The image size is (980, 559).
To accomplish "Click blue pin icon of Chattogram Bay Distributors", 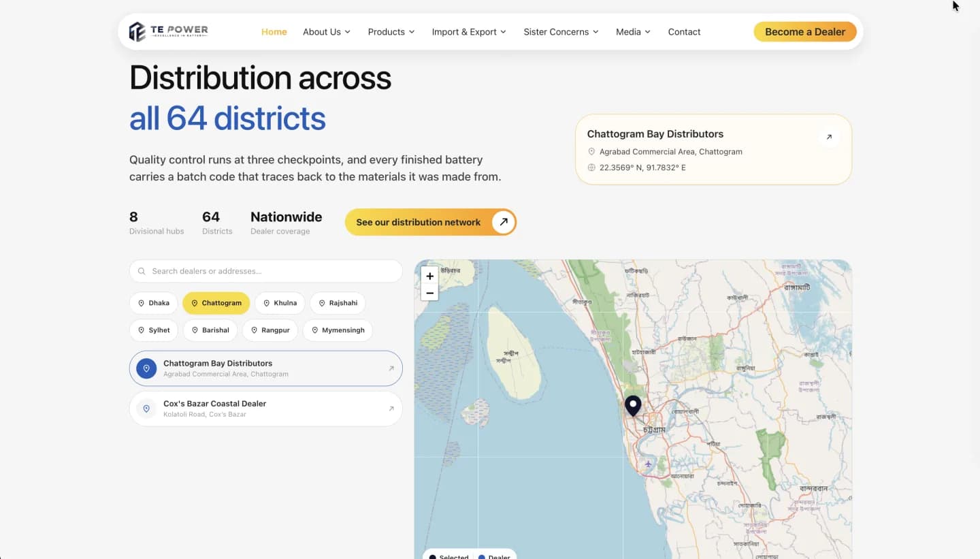I will point(146,368).
